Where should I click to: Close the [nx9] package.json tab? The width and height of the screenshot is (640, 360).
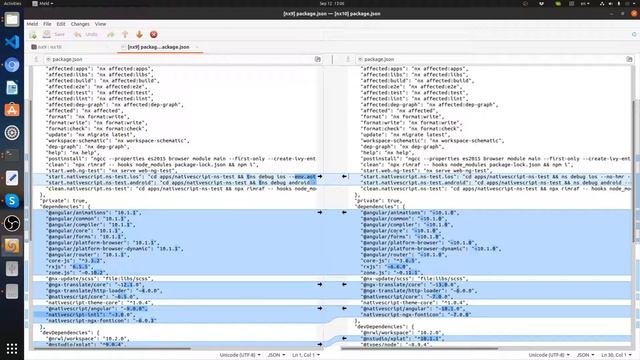(197, 47)
